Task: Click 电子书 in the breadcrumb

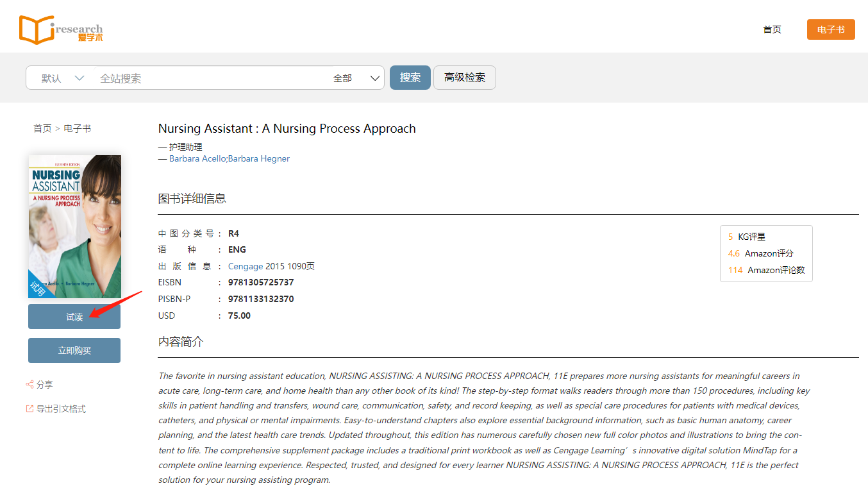Action: coord(77,128)
